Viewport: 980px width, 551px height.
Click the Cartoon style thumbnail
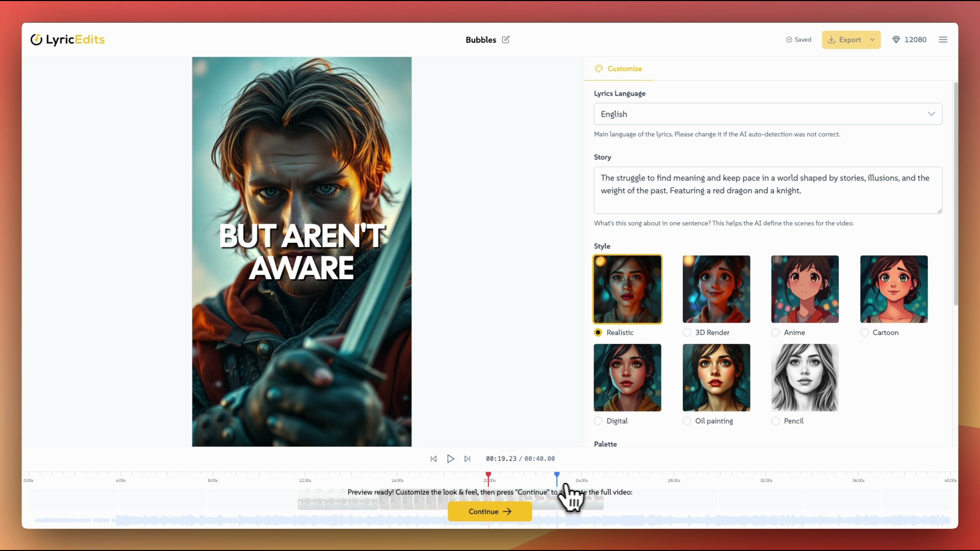coord(893,289)
